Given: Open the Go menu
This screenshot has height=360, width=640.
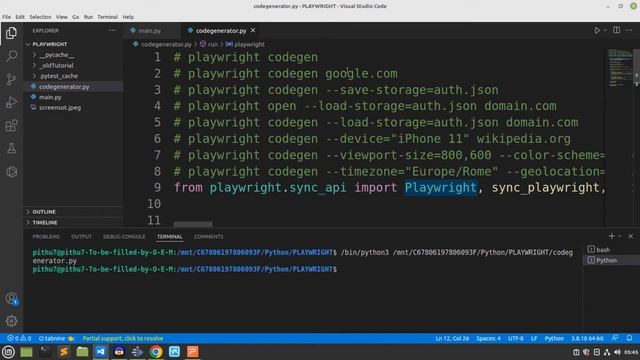Looking at the screenshot, I should pyautogui.click(x=76, y=17).
